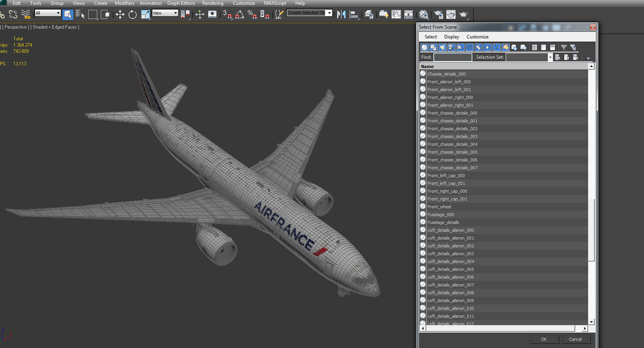644x348 pixels.
Task: Toggle Display Shapes filter in dialog
Action: pyautogui.click(x=433, y=47)
